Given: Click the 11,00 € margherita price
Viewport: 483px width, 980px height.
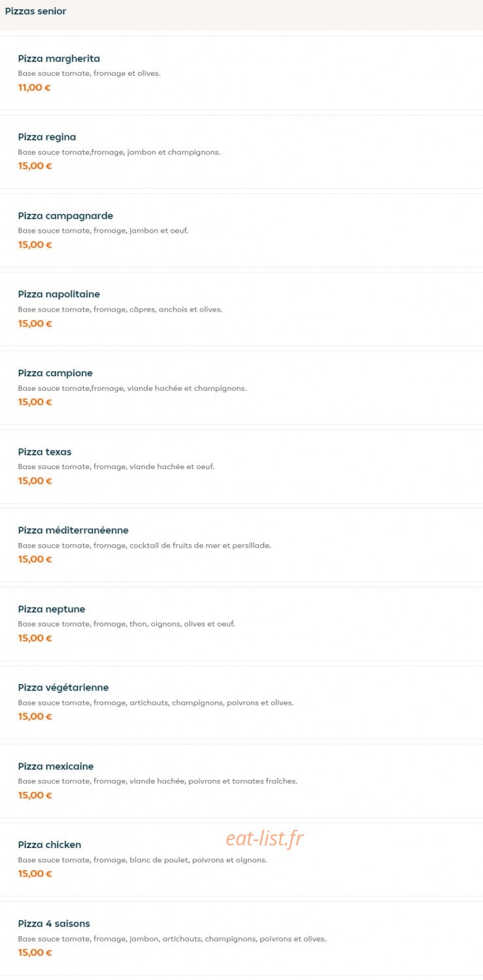Looking at the screenshot, I should (34, 88).
